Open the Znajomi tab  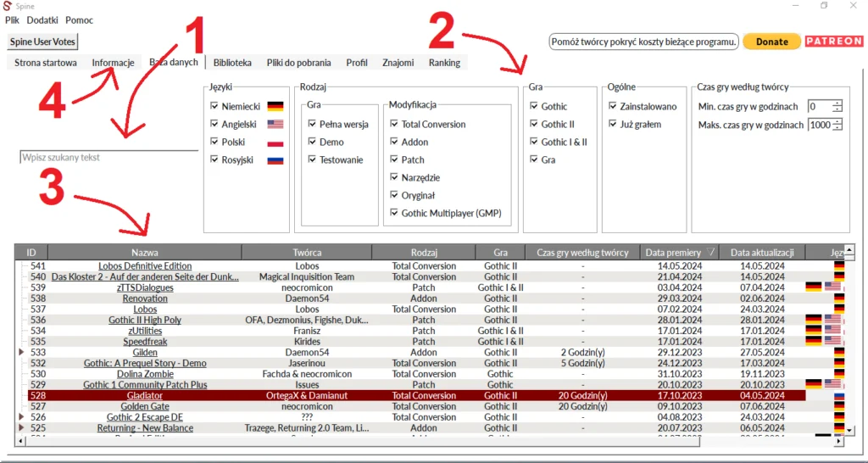[x=398, y=63]
